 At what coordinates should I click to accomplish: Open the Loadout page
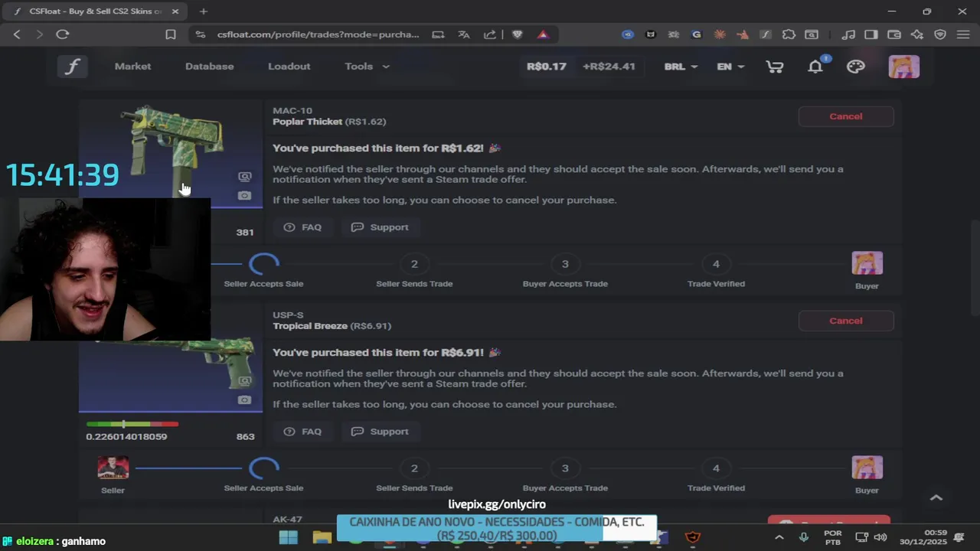pyautogui.click(x=289, y=67)
